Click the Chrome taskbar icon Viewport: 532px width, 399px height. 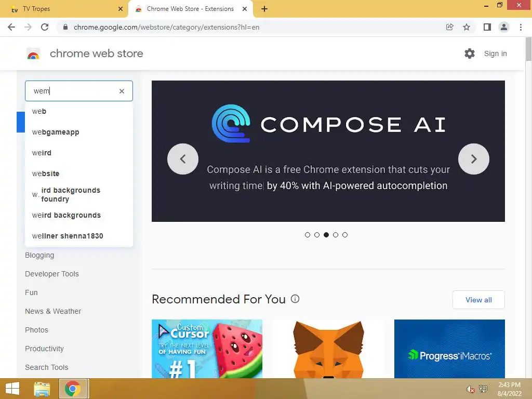click(x=72, y=389)
